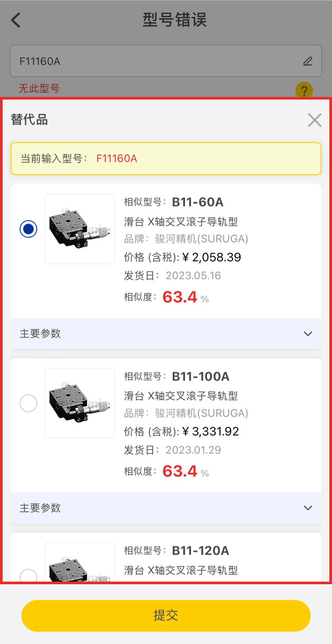
Task: Click the B11-60A price ¥2,058.39
Action: [212, 257]
